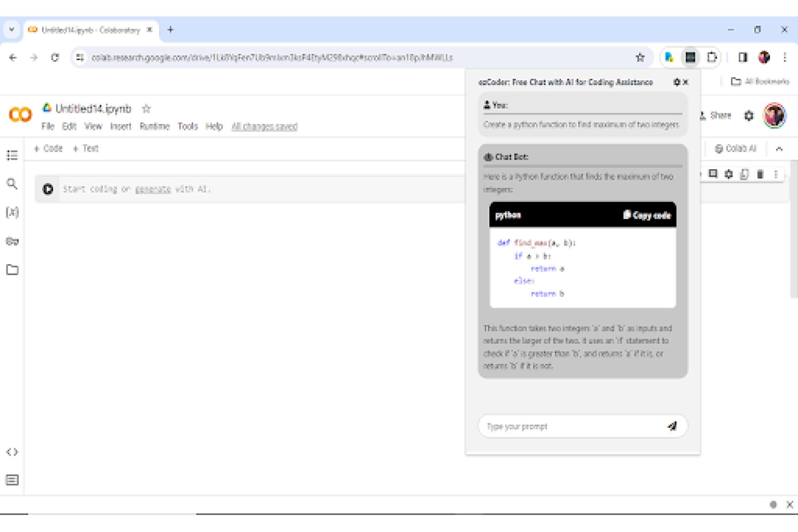This screenshot has height=532, width=798.
Task: Open the View menu
Action: tap(93, 127)
